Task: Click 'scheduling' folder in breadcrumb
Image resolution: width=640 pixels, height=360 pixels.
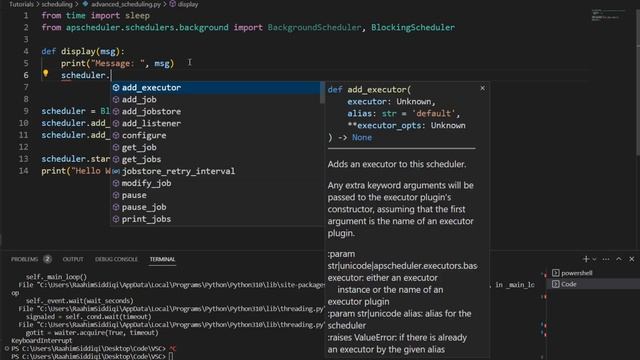Action: (57, 4)
